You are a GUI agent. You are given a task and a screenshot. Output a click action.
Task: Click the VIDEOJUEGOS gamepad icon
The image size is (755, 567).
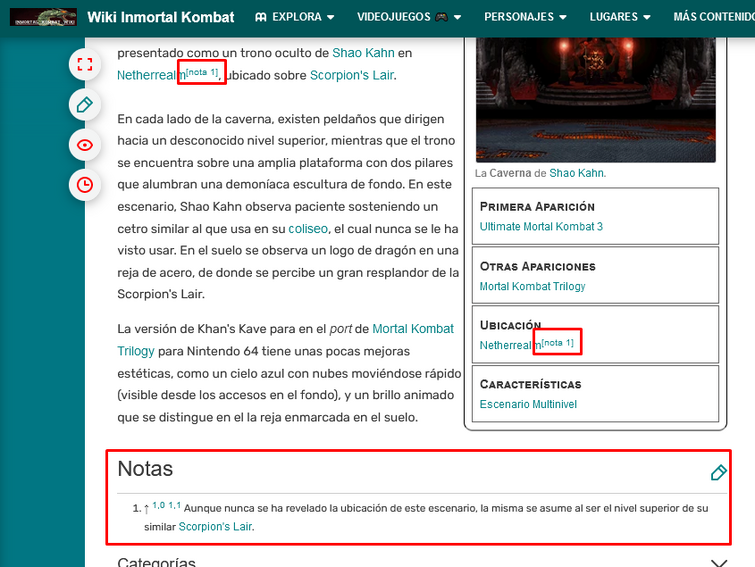coord(442,17)
